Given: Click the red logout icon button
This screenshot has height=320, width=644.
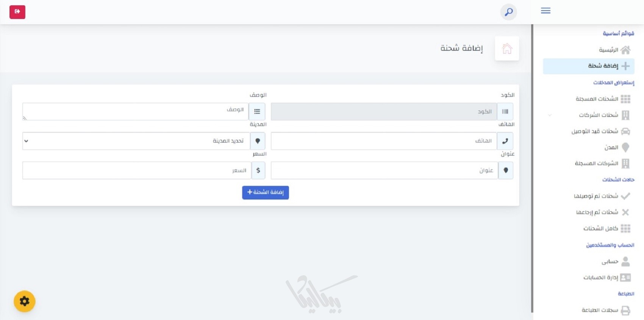Looking at the screenshot, I should 17,12.
